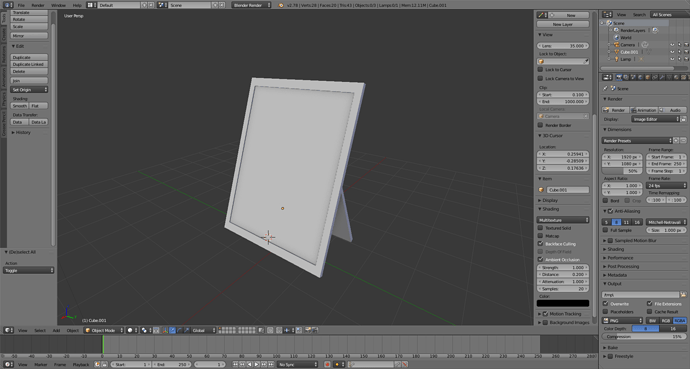Open the File menu
This screenshot has height=369, width=690.
click(x=21, y=5)
